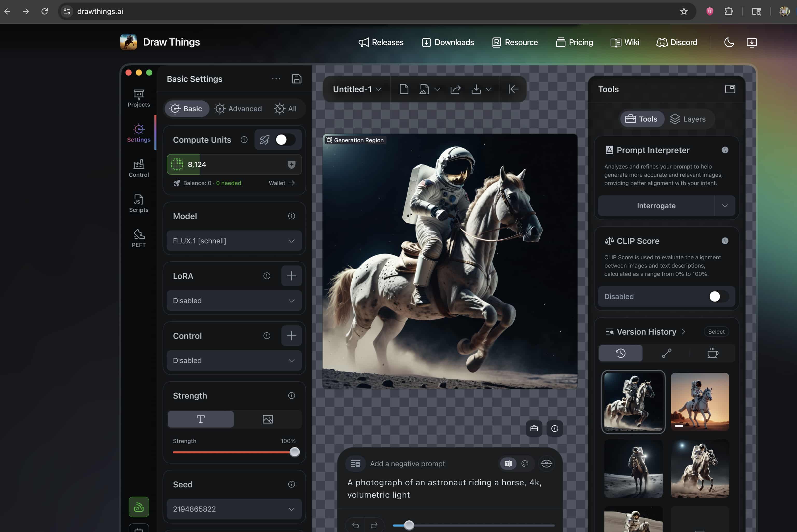This screenshot has width=797, height=532.
Task: Open the Control Disabled dropdown
Action: coord(234,360)
